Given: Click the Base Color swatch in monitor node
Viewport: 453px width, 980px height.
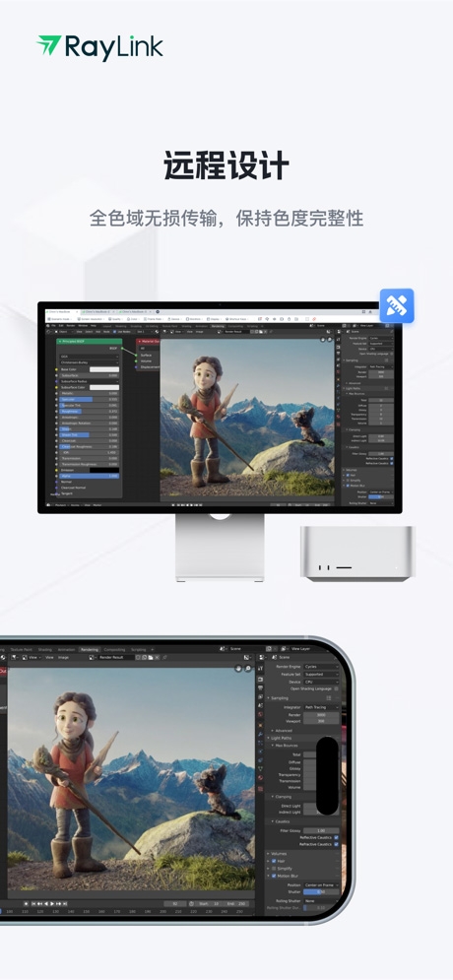Looking at the screenshot, I should click(x=104, y=369).
